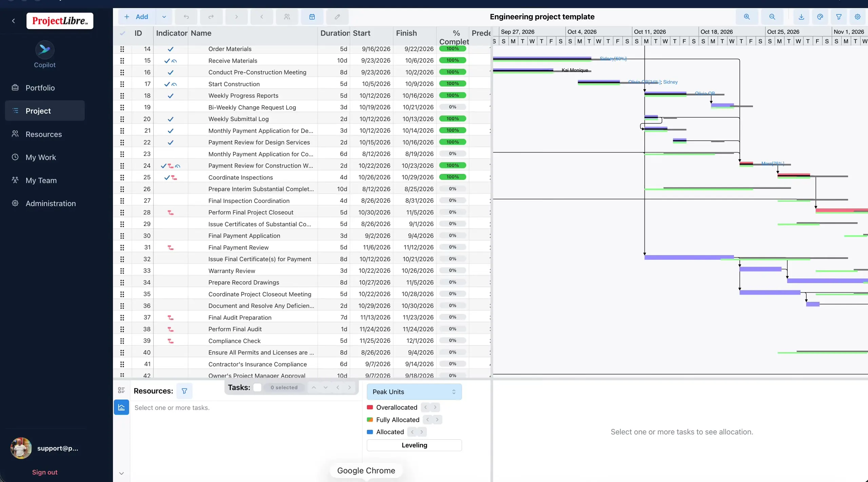Screen dimensions: 868x482
Task: Click the Duration column header
Action: pos(335,33)
